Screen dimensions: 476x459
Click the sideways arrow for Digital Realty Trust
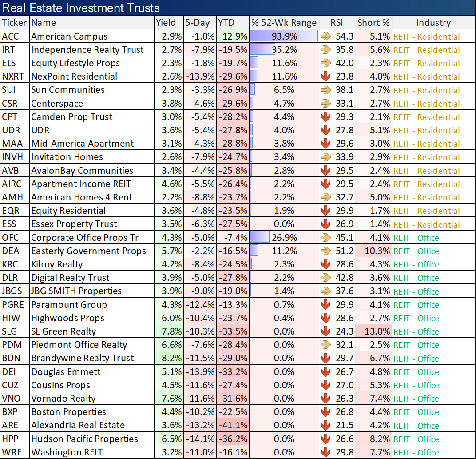coord(326,278)
